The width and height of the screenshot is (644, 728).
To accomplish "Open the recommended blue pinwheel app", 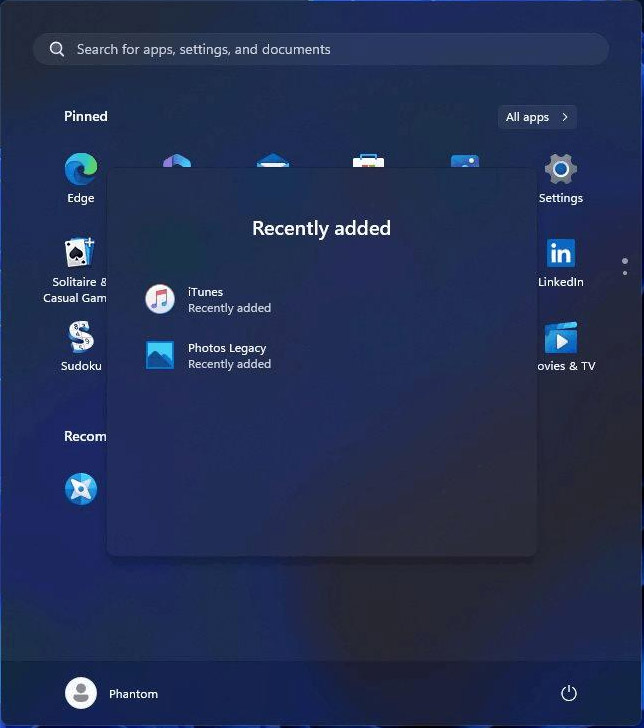I will pyautogui.click(x=81, y=489).
